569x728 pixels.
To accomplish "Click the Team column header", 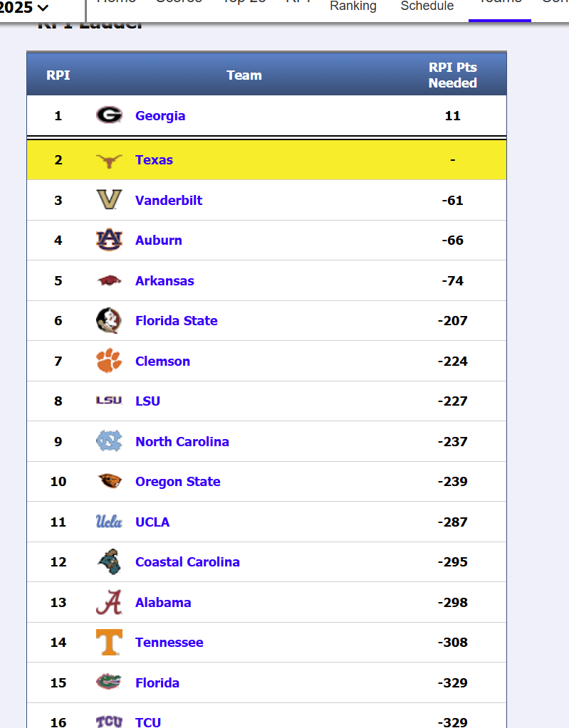I will [x=244, y=75].
